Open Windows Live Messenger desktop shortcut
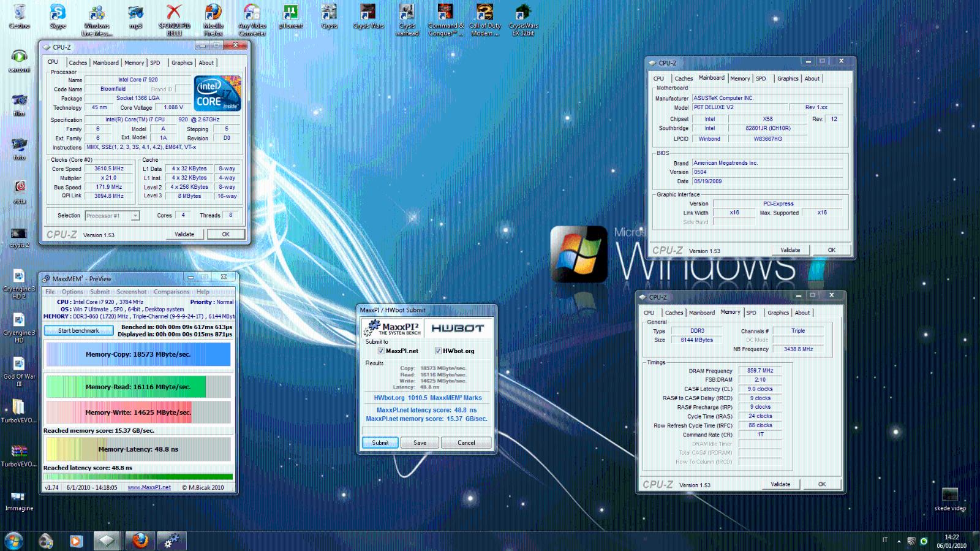 pyautogui.click(x=97, y=20)
